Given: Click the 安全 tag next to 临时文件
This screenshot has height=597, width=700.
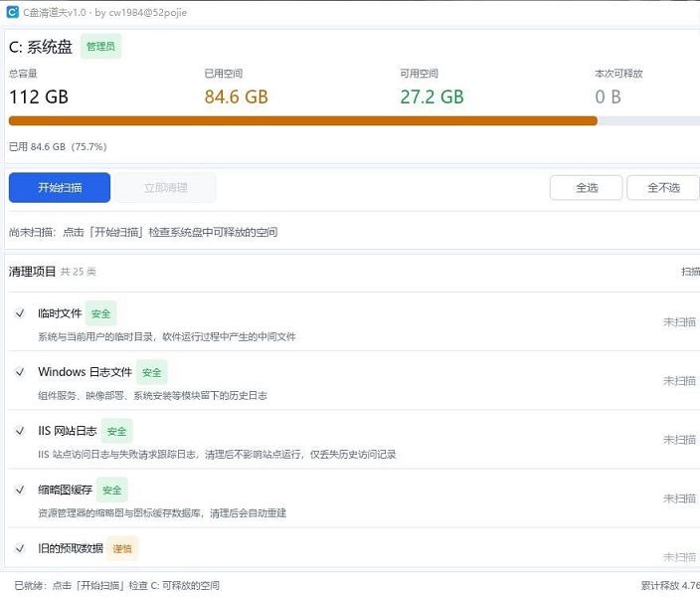Looking at the screenshot, I should 100,313.
